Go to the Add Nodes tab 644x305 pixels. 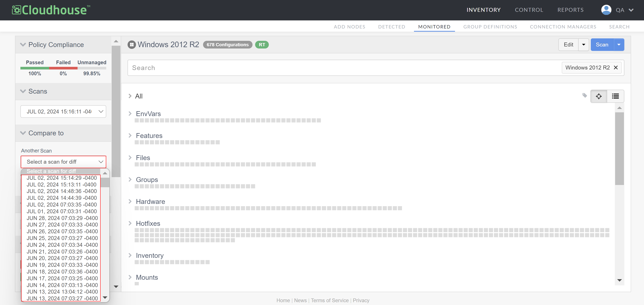350,27
